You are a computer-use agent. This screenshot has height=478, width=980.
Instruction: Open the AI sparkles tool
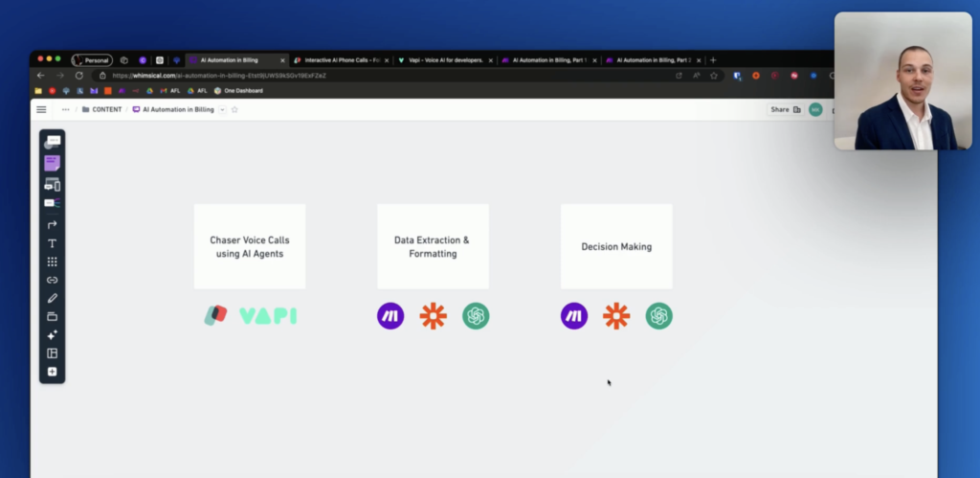(x=52, y=335)
